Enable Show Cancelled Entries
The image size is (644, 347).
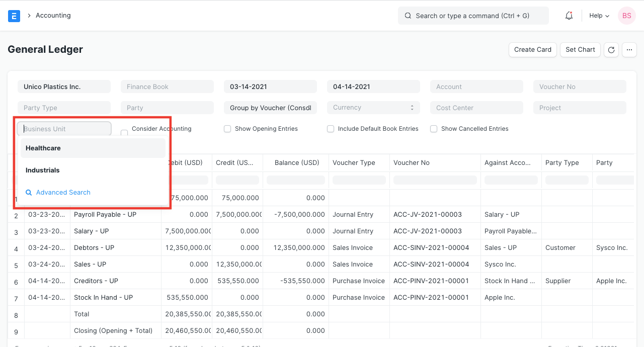tap(434, 129)
